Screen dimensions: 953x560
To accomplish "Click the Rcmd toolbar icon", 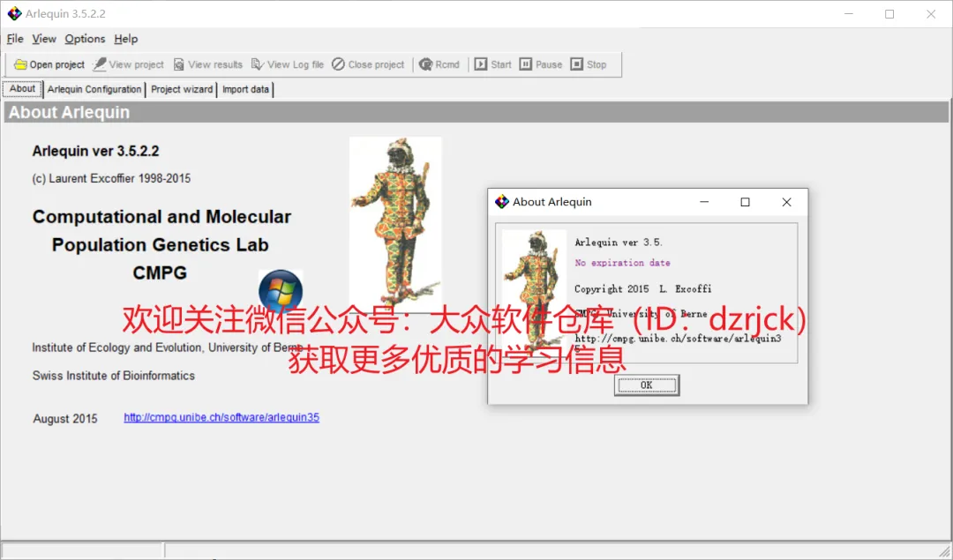I will pyautogui.click(x=425, y=64).
